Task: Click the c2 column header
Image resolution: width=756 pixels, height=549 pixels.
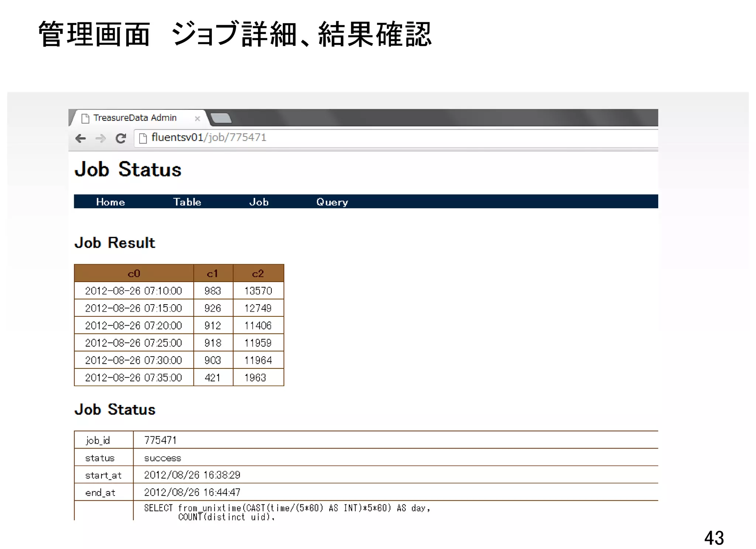Action: coord(258,274)
